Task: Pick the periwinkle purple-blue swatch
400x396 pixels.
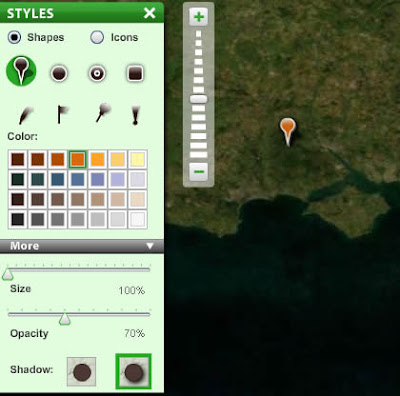Action: point(98,179)
